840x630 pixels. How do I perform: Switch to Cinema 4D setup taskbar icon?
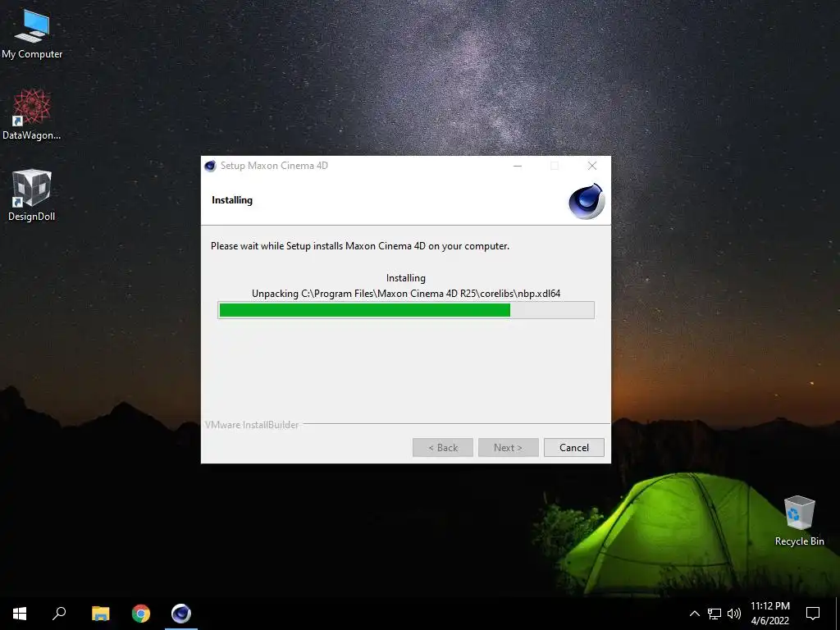[x=181, y=614]
